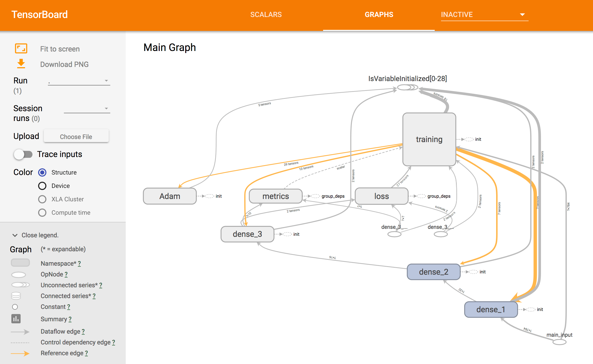The width and height of the screenshot is (593, 364).
Task: Click the Fit to screen icon
Action: tap(21, 49)
